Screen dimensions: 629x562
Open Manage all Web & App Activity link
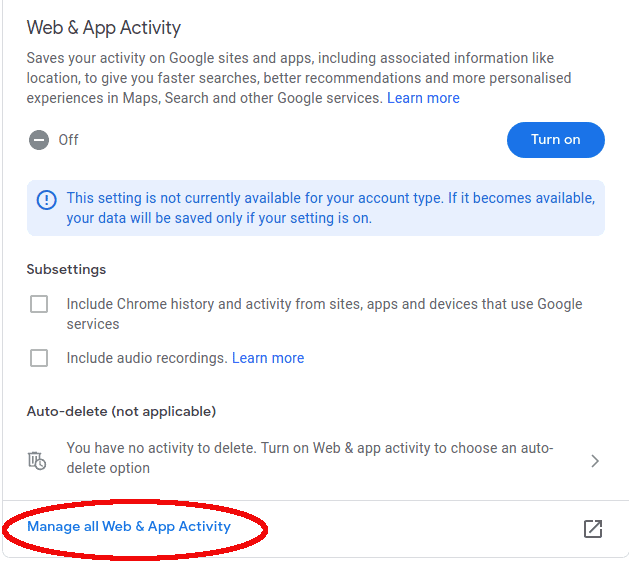[129, 526]
